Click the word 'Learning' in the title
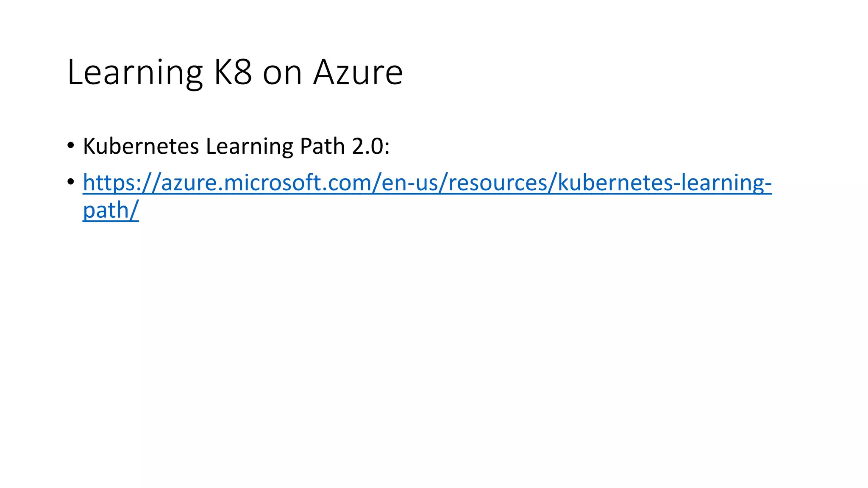 pos(135,73)
